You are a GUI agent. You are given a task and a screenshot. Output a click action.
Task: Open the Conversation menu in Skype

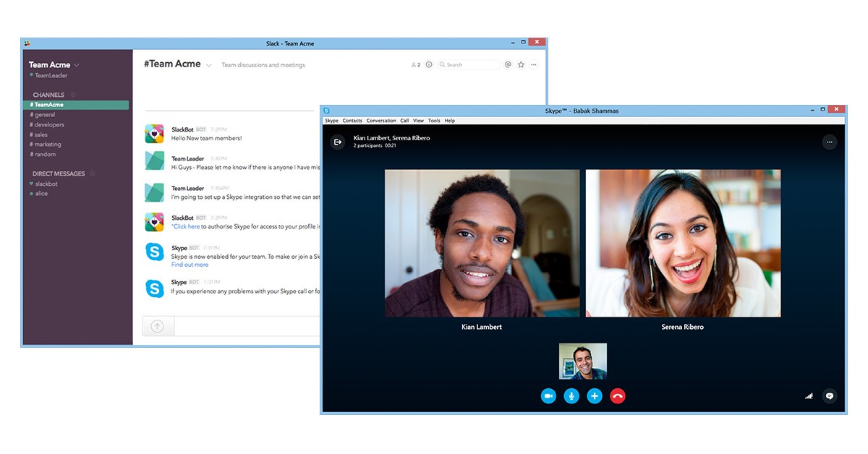pyautogui.click(x=381, y=121)
